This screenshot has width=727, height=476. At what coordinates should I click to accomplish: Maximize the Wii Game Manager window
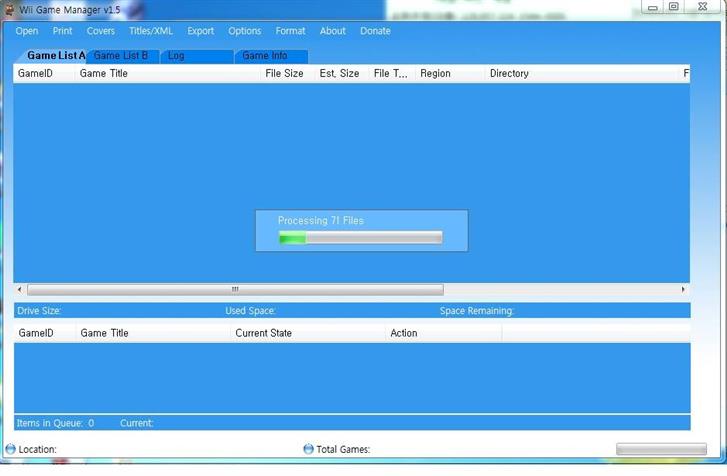point(674,7)
